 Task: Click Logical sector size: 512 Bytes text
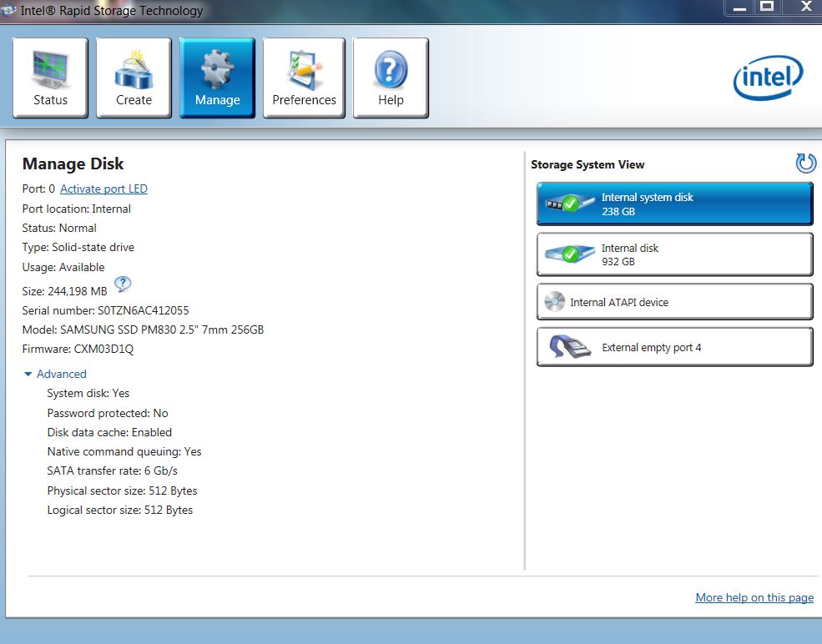pyautogui.click(x=120, y=510)
